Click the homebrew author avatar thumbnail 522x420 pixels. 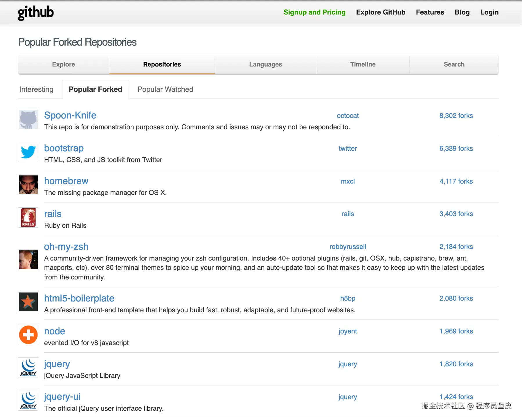(28, 185)
